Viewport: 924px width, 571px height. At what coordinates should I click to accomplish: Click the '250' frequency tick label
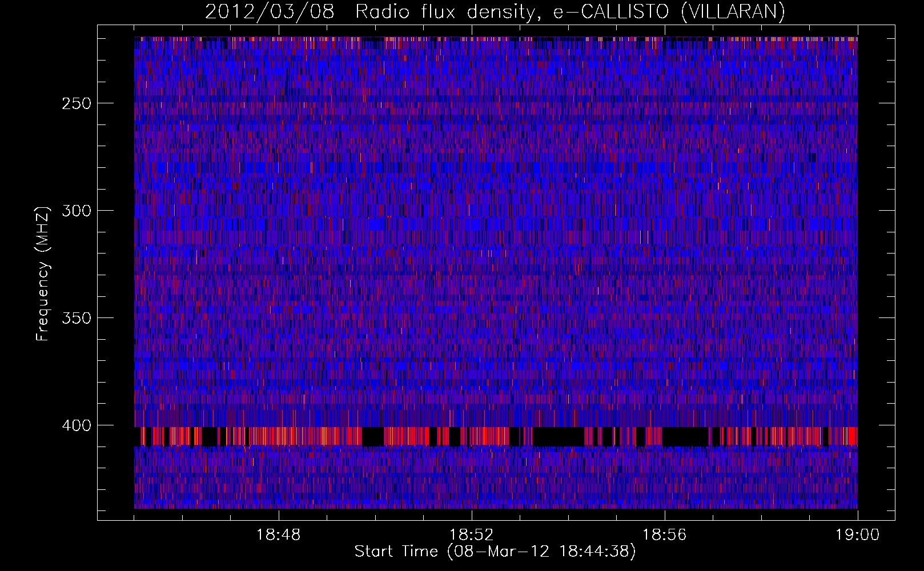[x=77, y=103]
